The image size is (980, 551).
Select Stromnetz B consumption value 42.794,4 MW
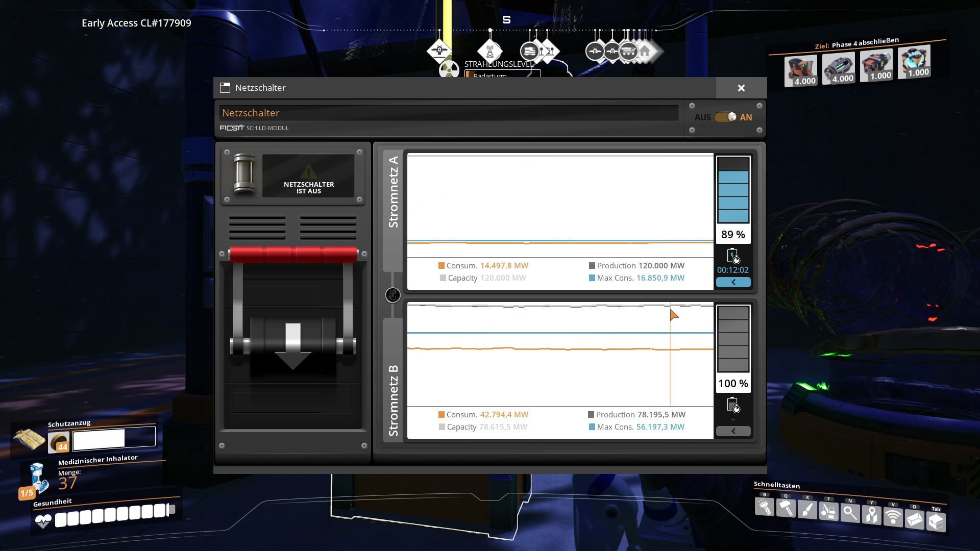click(x=504, y=415)
